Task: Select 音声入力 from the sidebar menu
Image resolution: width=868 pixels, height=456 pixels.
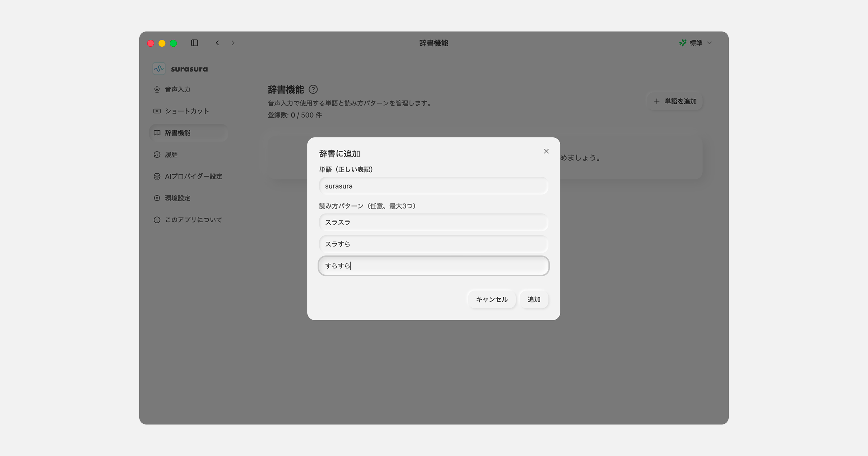Action: coord(177,89)
